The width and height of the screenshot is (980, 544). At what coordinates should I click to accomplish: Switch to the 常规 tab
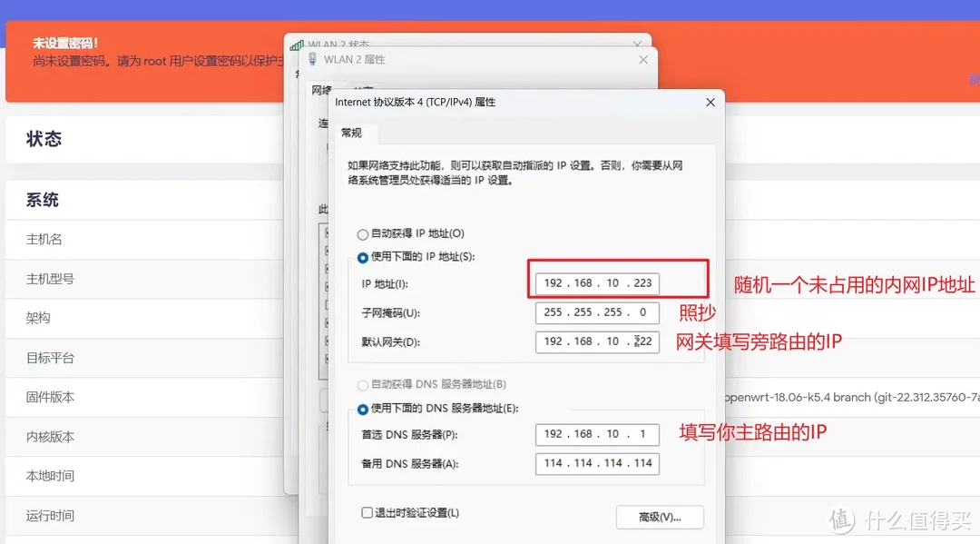click(353, 133)
